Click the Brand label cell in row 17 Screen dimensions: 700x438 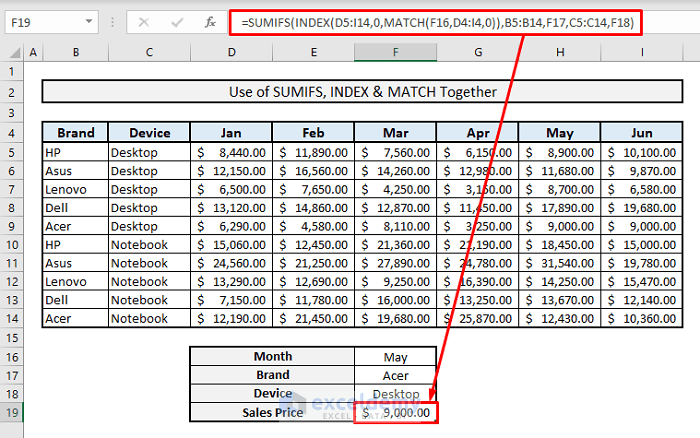tap(272, 375)
